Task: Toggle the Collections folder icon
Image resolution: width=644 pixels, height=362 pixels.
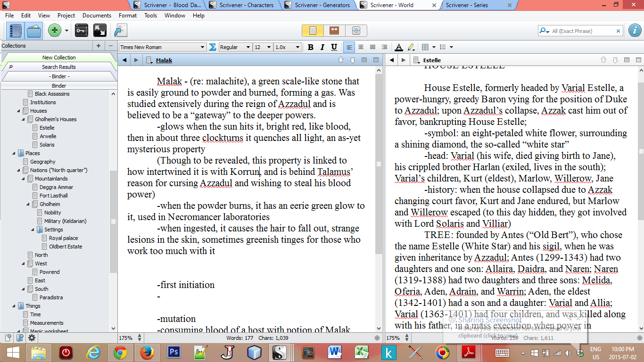Action: (x=34, y=31)
